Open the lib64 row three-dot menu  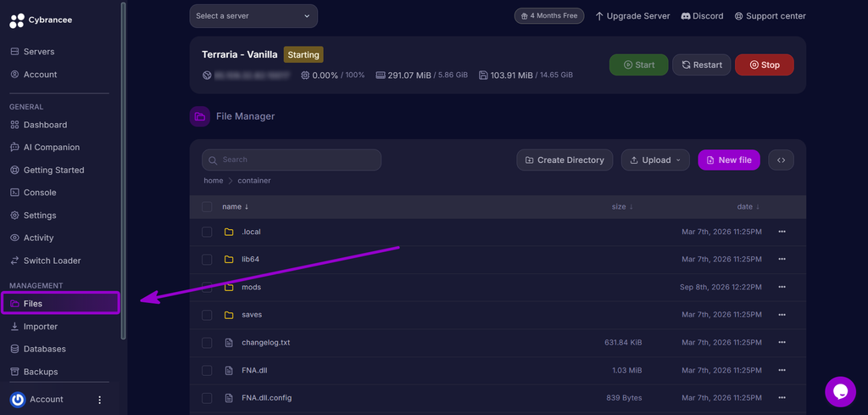click(x=782, y=260)
